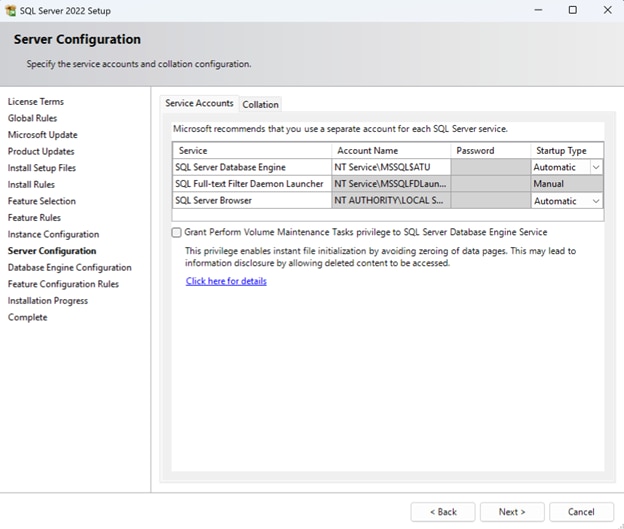Click Database Engine Configuration step
Image resolution: width=624 pixels, height=529 pixels.
point(70,267)
